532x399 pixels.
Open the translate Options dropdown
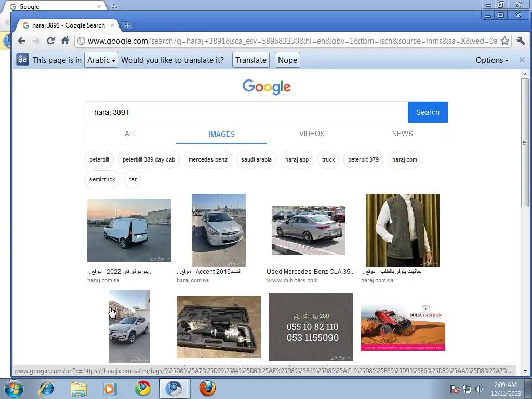pos(492,60)
